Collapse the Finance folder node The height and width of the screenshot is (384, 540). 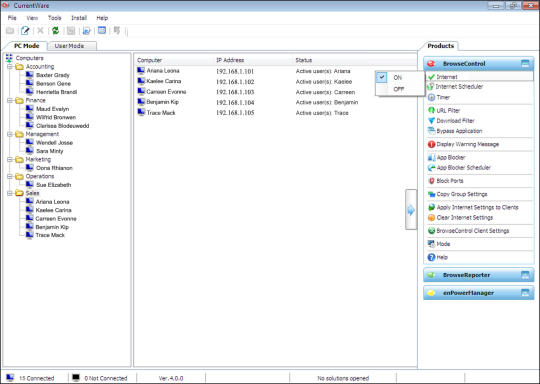click(x=10, y=100)
